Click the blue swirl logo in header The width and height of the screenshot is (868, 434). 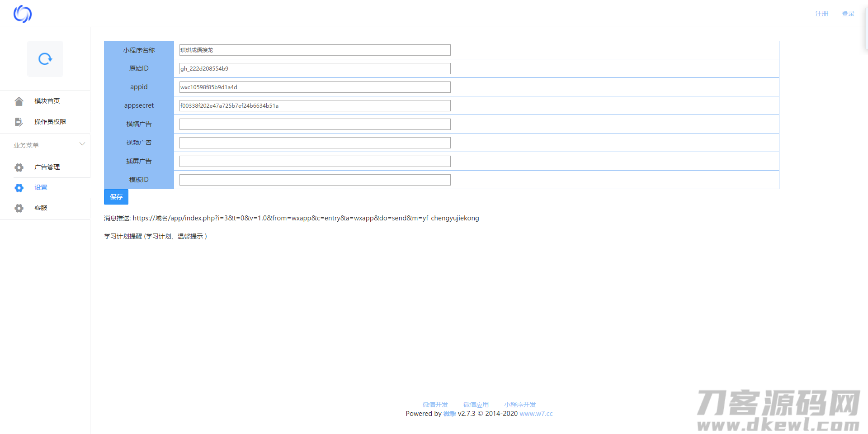tap(22, 14)
